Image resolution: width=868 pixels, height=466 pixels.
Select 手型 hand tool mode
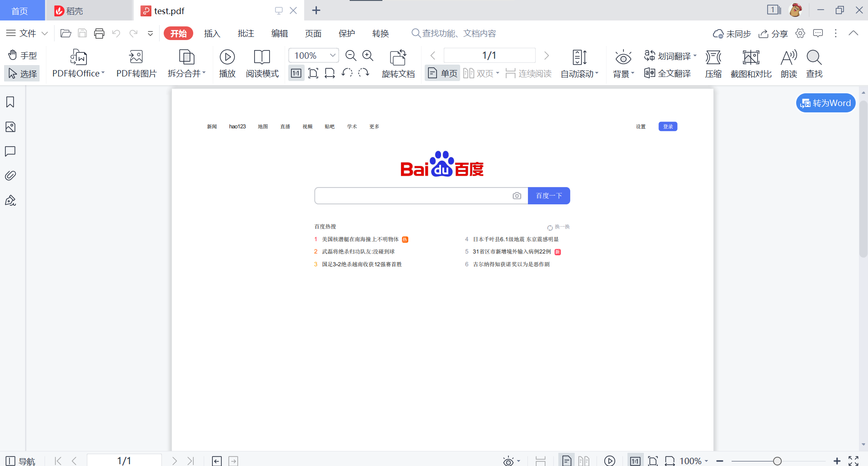coord(22,56)
